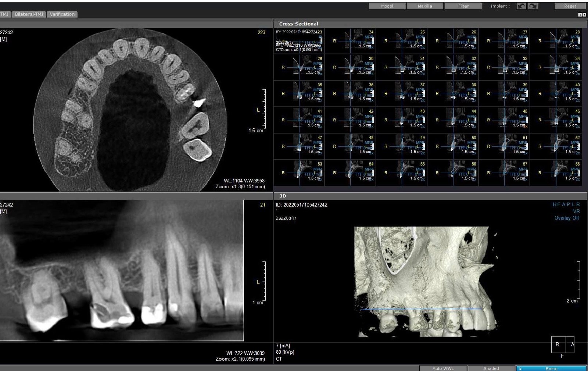This screenshot has height=371, width=588.
Task: Collapse the 3D panel header
Action: [x=282, y=196]
